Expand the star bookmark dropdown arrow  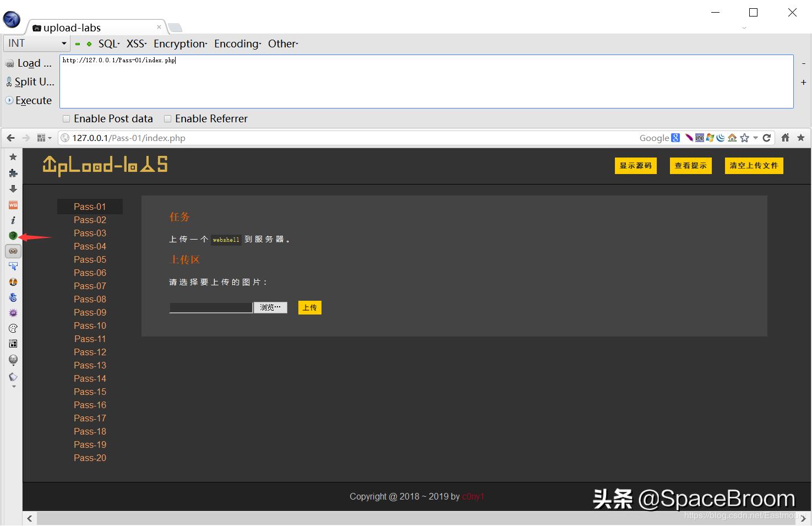pyautogui.click(x=755, y=138)
